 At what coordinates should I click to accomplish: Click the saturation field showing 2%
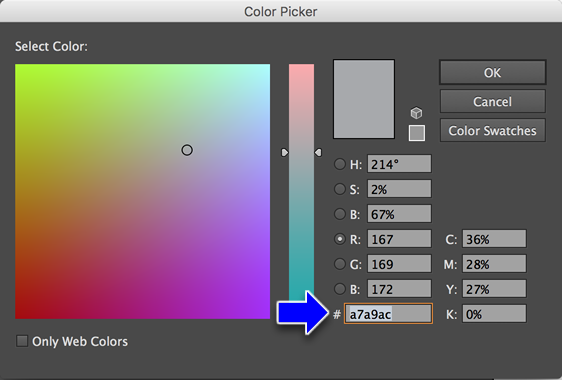pos(399,189)
